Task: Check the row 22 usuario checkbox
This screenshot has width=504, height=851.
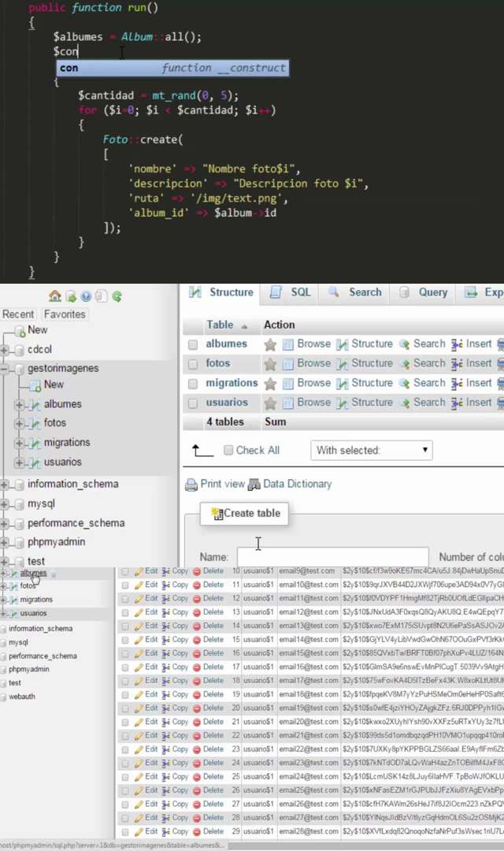Action: (x=125, y=736)
